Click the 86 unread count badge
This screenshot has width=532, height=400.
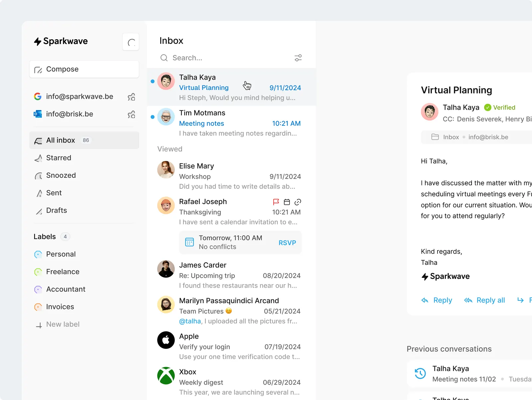[x=86, y=140]
